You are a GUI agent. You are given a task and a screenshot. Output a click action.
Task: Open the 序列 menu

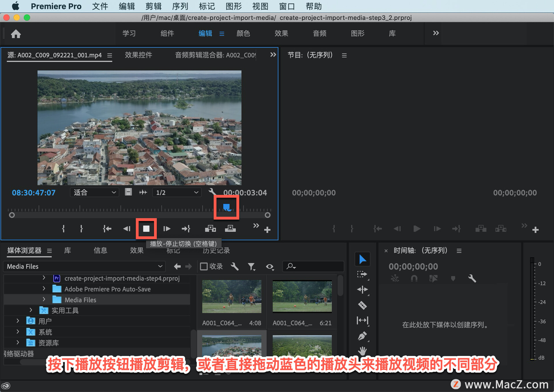(x=180, y=6)
